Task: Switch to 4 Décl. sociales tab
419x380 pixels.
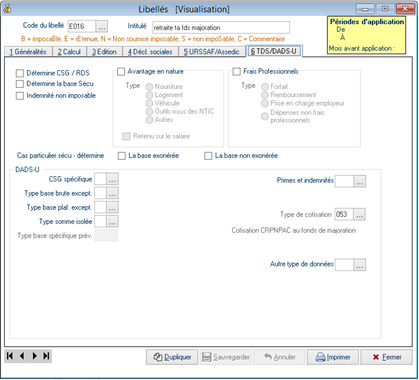Action: tap(150, 52)
